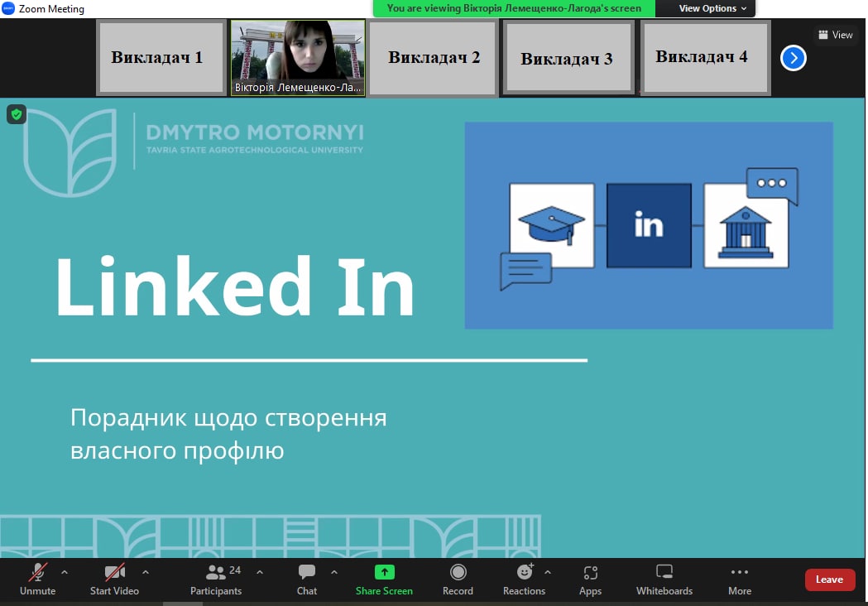Select Викладач 2 video tile
The width and height of the screenshot is (868, 606).
point(433,58)
